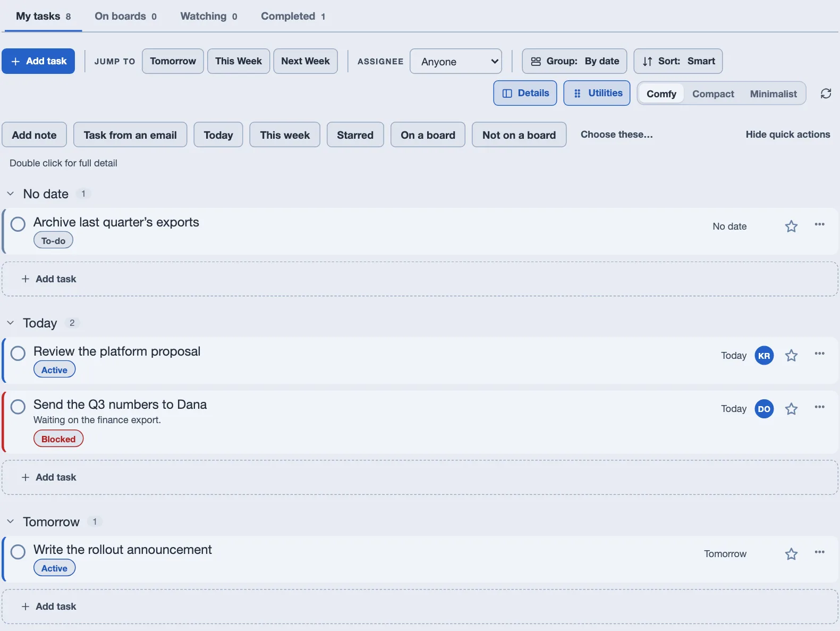Click the DO assignee avatar
This screenshot has width=840, height=631.
tap(764, 409)
